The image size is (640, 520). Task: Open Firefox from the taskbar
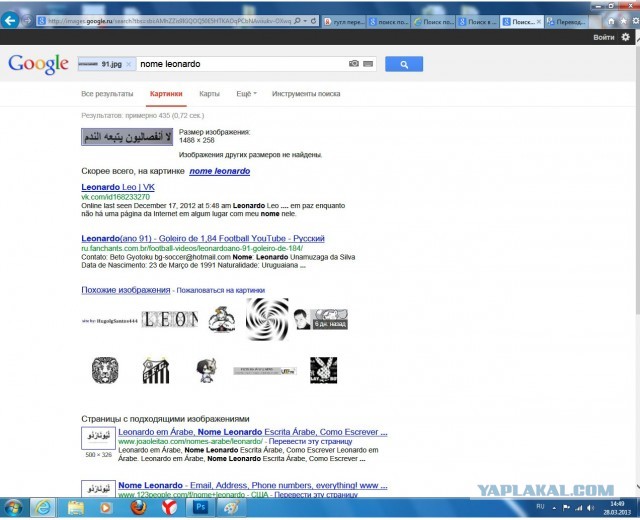point(138,508)
